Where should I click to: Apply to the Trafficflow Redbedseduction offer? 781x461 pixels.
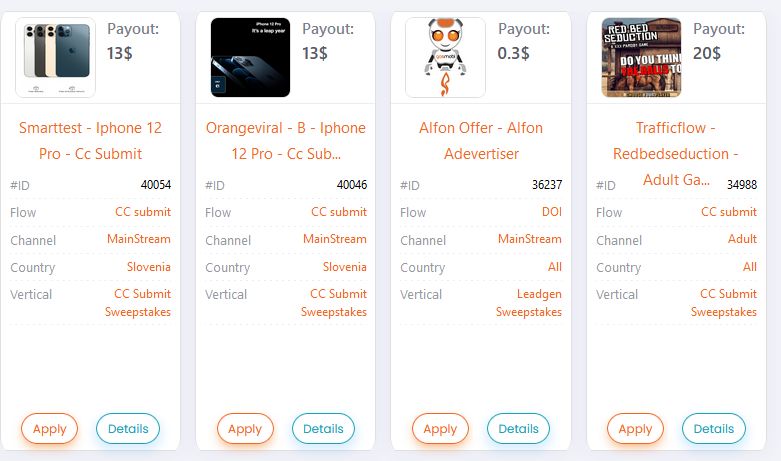click(x=636, y=429)
